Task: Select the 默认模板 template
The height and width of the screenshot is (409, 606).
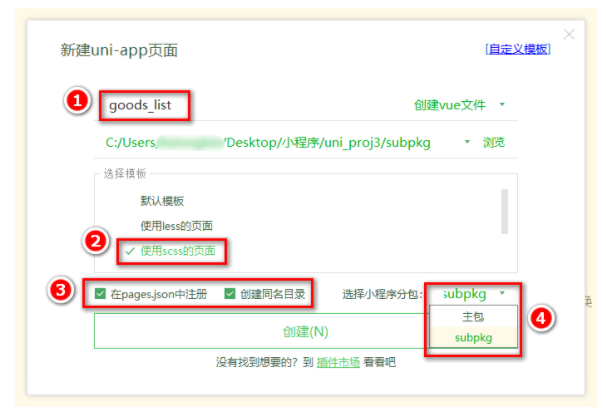Action: 162,201
